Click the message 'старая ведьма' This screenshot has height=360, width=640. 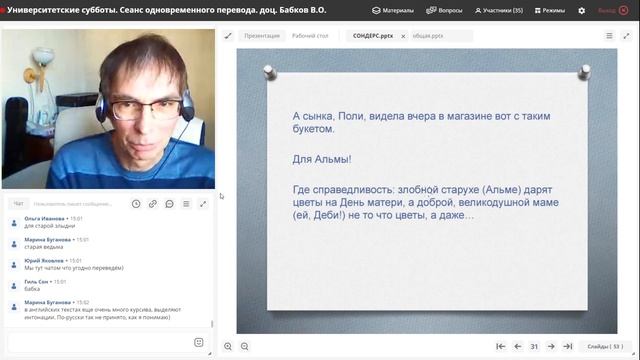click(x=44, y=247)
